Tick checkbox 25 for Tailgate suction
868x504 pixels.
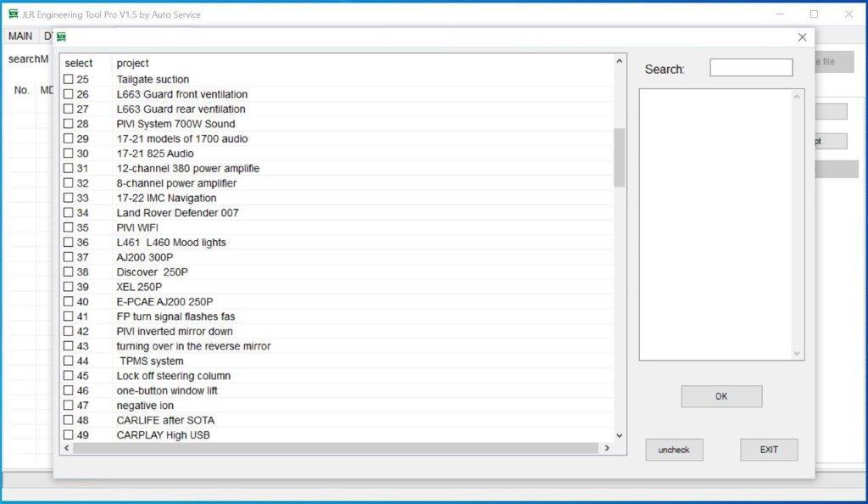68,79
